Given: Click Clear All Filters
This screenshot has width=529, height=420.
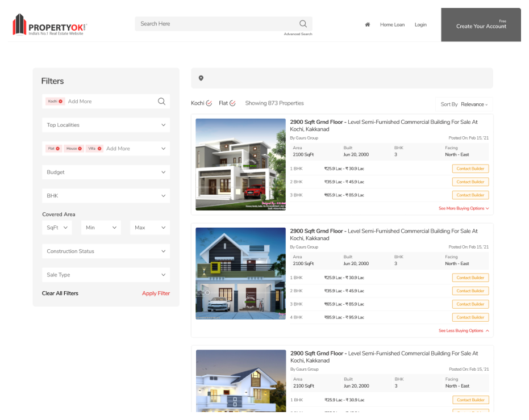Looking at the screenshot, I should point(60,293).
